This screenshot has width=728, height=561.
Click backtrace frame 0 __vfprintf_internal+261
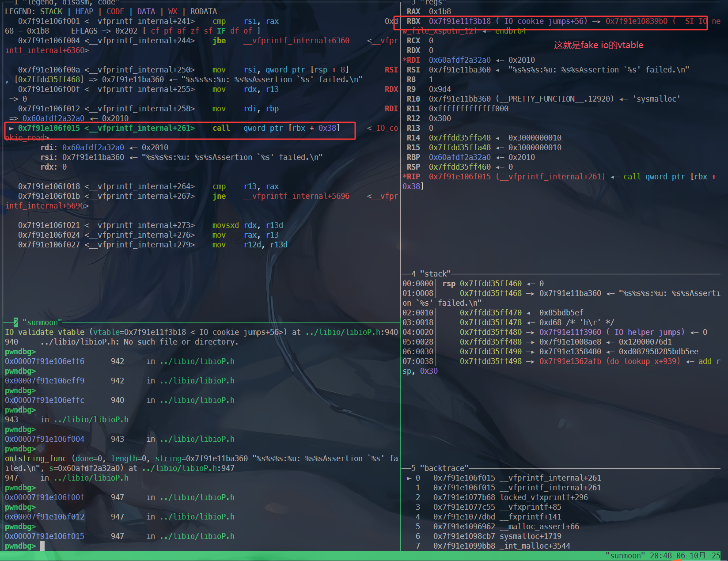click(504, 478)
